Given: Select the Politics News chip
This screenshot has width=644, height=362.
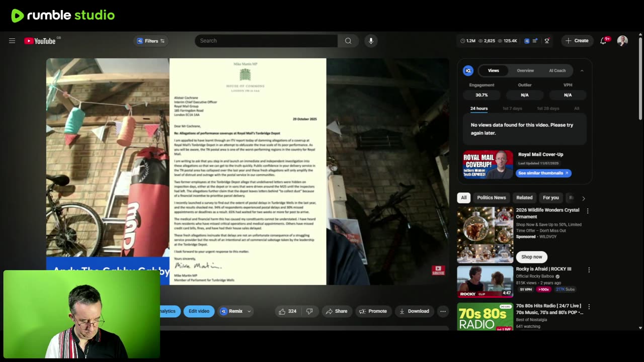Looking at the screenshot, I should [492, 198].
